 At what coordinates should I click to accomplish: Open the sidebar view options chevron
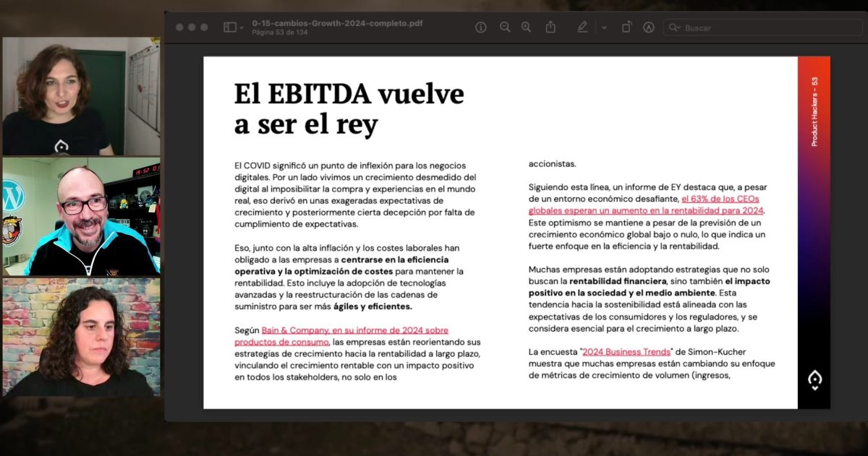(x=242, y=27)
